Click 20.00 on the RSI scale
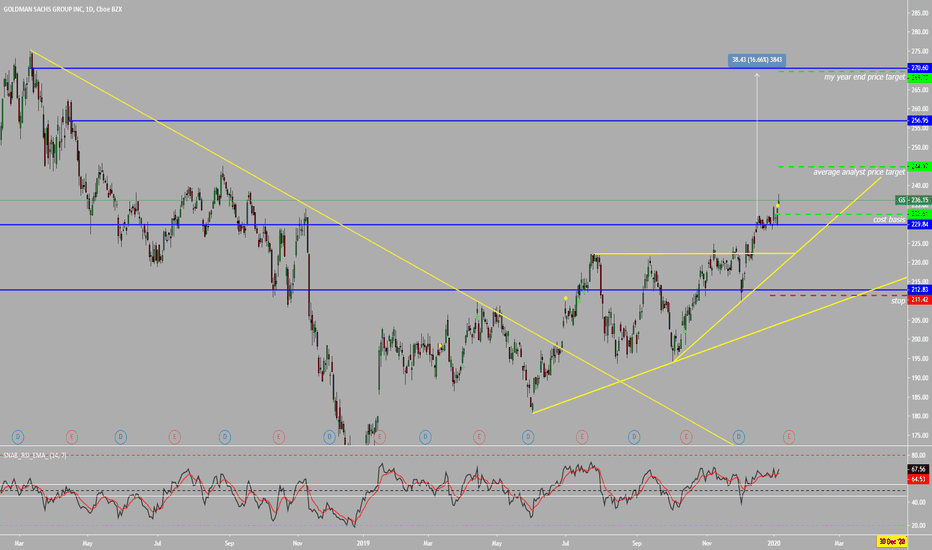The width and height of the screenshot is (932, 550). tap(918, 526)
